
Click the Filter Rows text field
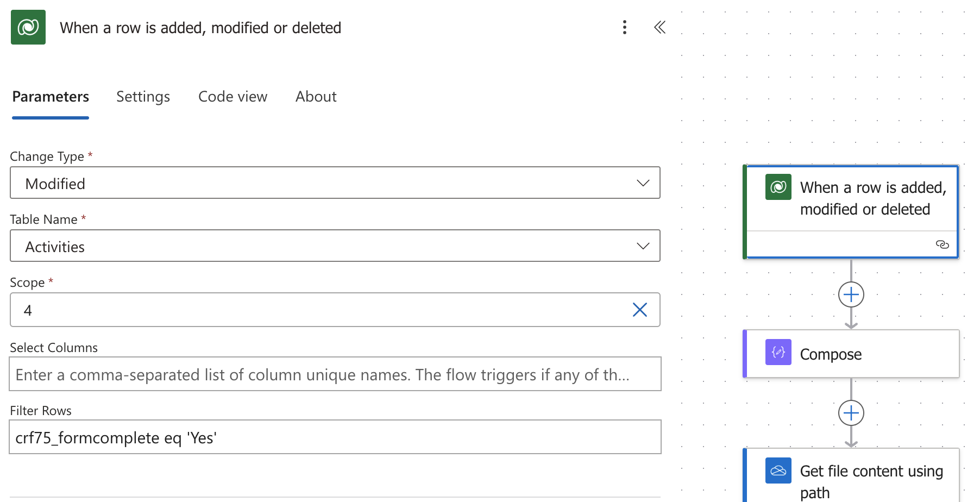(335, 437)
